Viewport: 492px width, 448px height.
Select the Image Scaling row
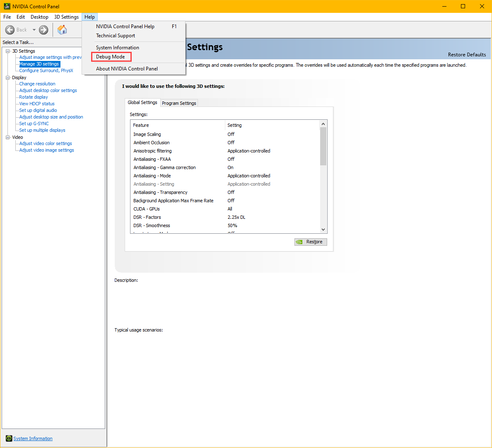click(225, 134)
